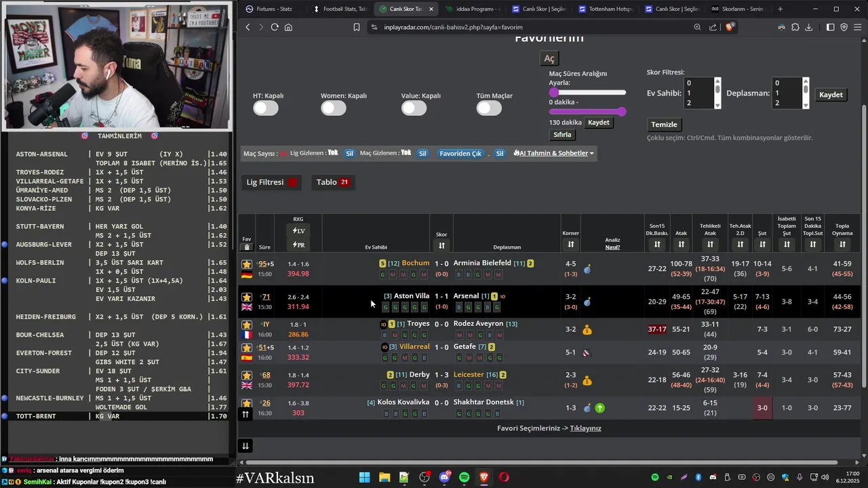Switch to iddaa Programı tab
The image size is (868, 488).
pos(473,9)
